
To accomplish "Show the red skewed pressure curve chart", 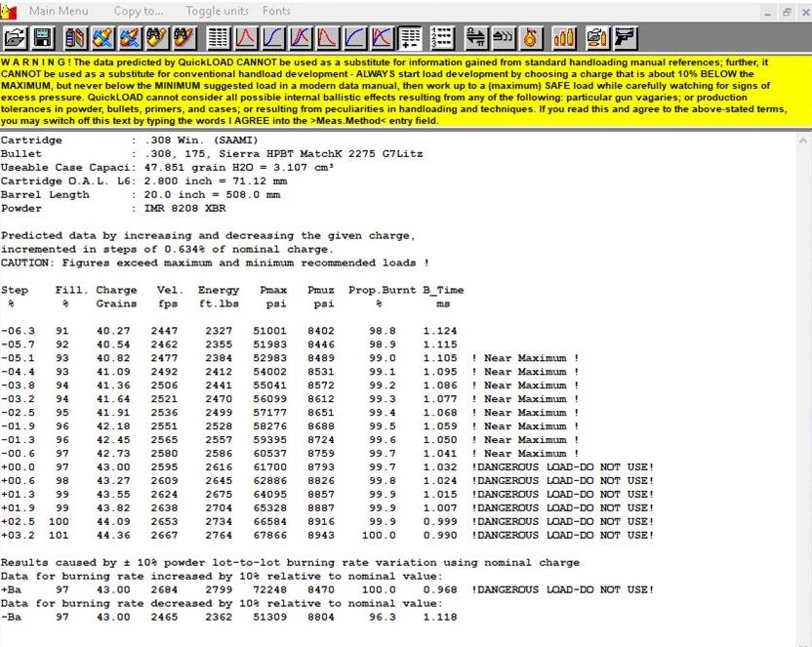I will coord(327,38).
